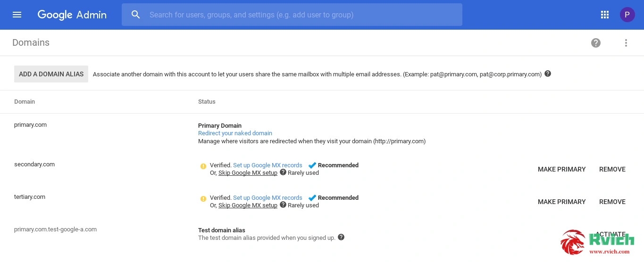Viewport: 644px width, 262px height.
Task: Remove the tertiary.com domain
Action: coord(612,202)
